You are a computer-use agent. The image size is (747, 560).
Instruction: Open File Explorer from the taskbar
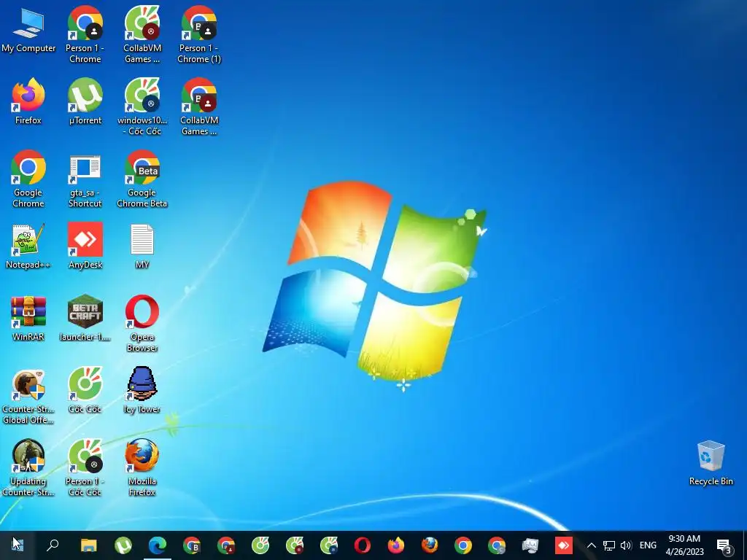[88, 545]
